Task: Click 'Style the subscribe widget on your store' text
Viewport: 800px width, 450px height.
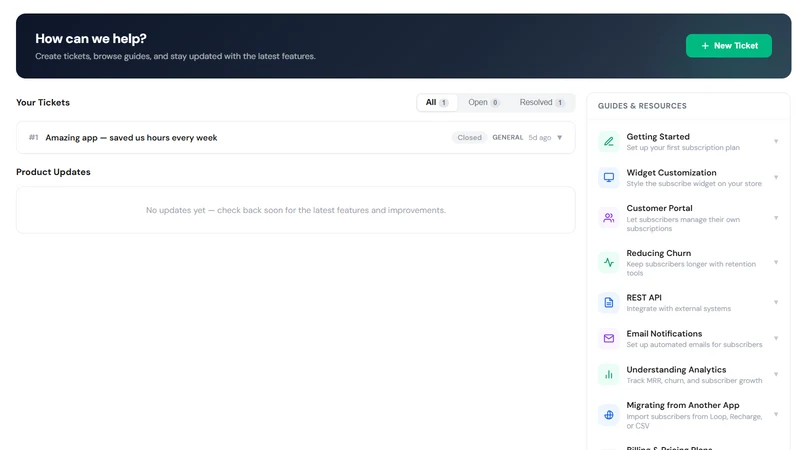Action: 694,184
